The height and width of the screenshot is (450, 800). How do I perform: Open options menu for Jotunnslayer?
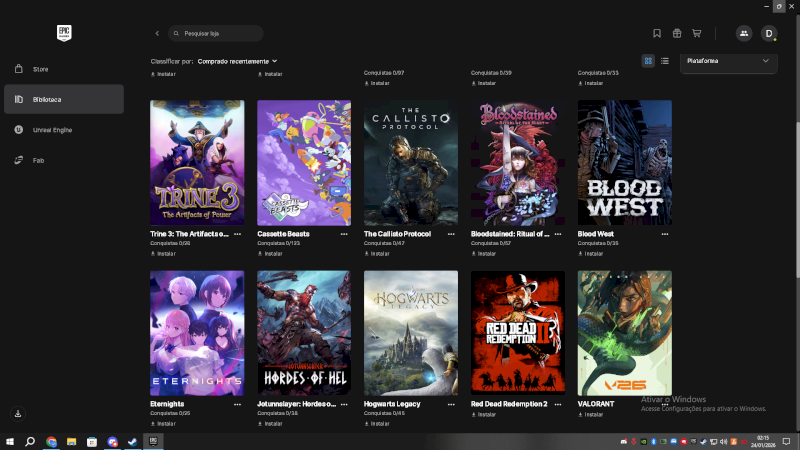[x=344, y=404]
